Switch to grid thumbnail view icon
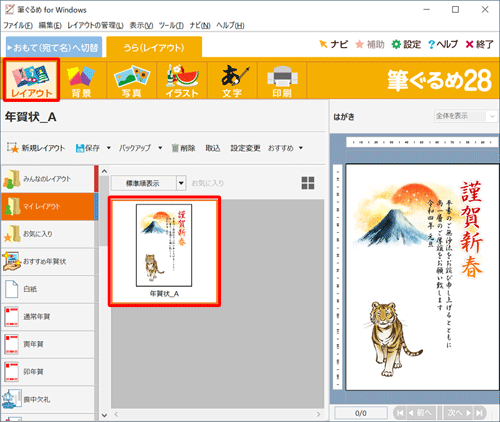This screenshot has height=422, width=500. pyautogui.click(x=308, y=183)
